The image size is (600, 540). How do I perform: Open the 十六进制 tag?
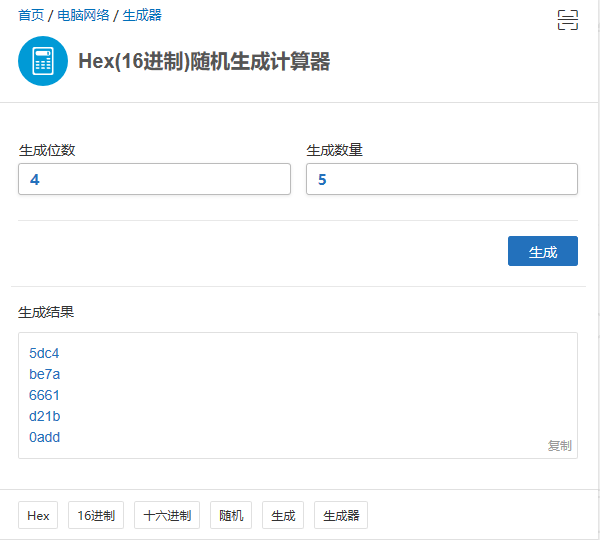167,516
